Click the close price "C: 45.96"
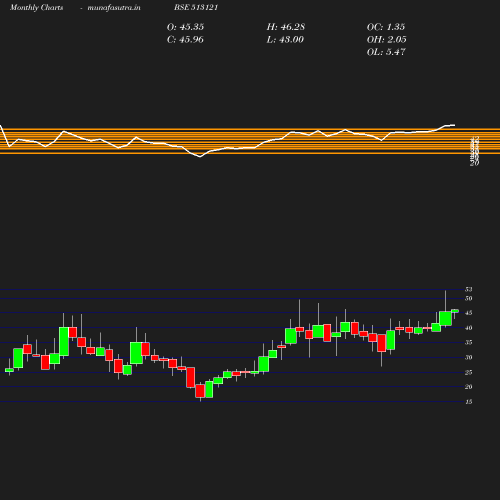Viewport: 500px width, 500px height. [x=185, y=40]
